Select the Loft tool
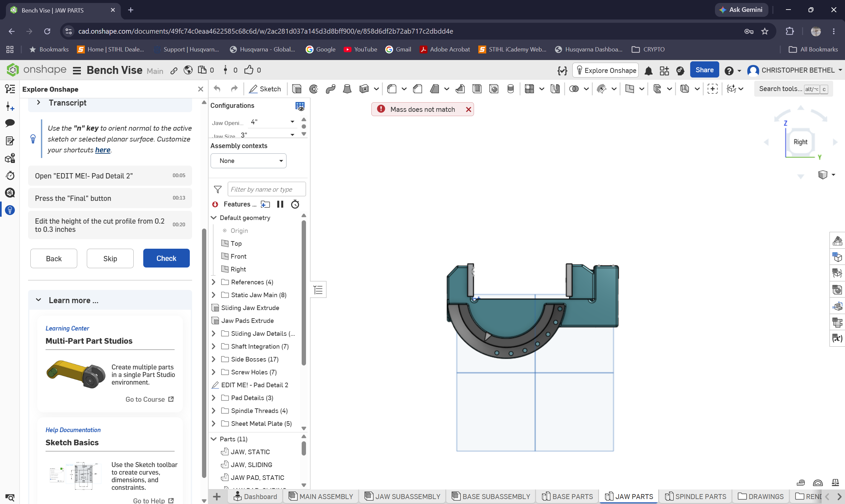The image size is (845, 504). (x=347, y=89)
